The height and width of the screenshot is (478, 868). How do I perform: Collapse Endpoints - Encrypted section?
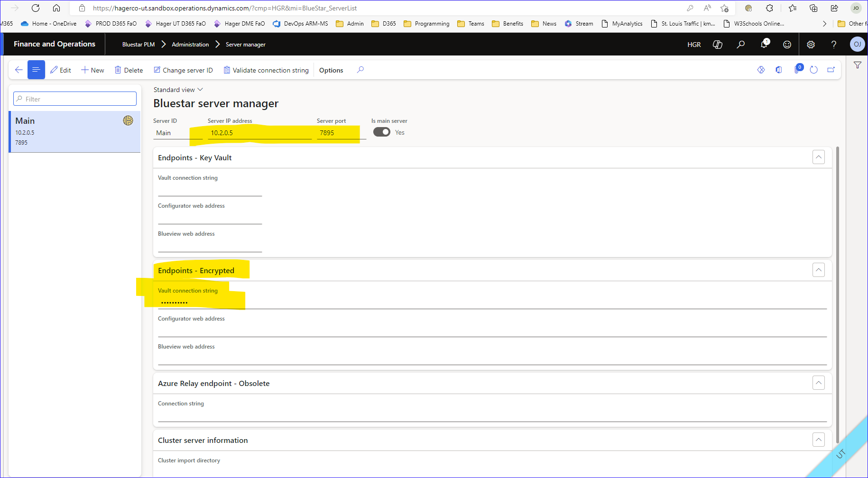point(819,270)
